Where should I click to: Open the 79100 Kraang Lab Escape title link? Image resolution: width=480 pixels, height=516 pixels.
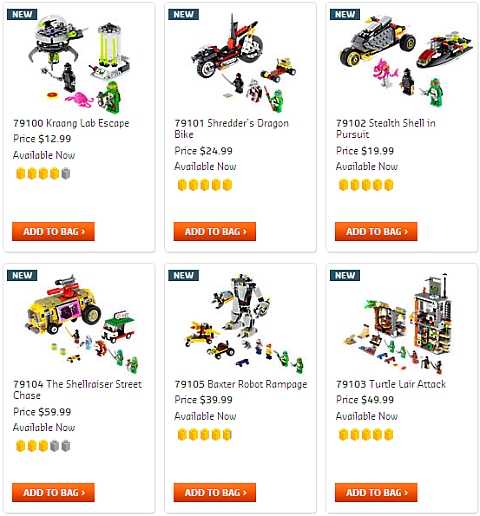(71, 123)
